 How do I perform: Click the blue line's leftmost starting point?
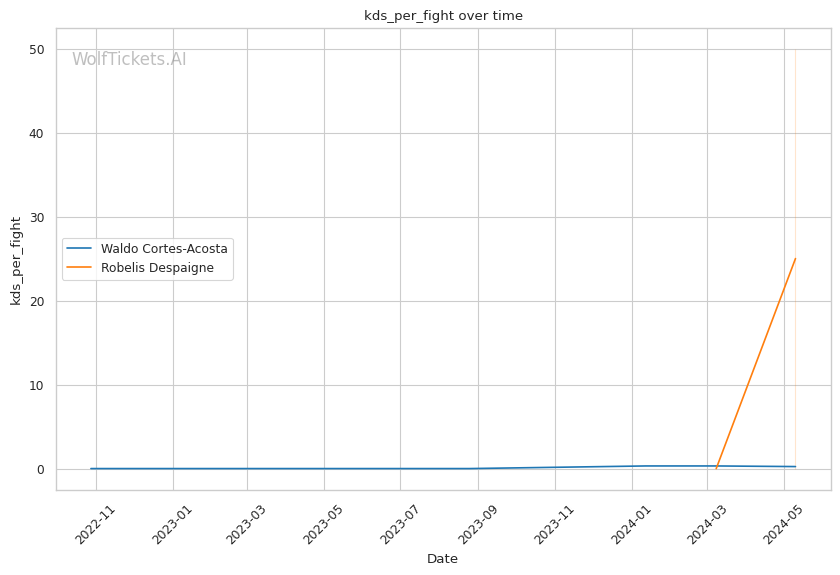tap(91, 468)
